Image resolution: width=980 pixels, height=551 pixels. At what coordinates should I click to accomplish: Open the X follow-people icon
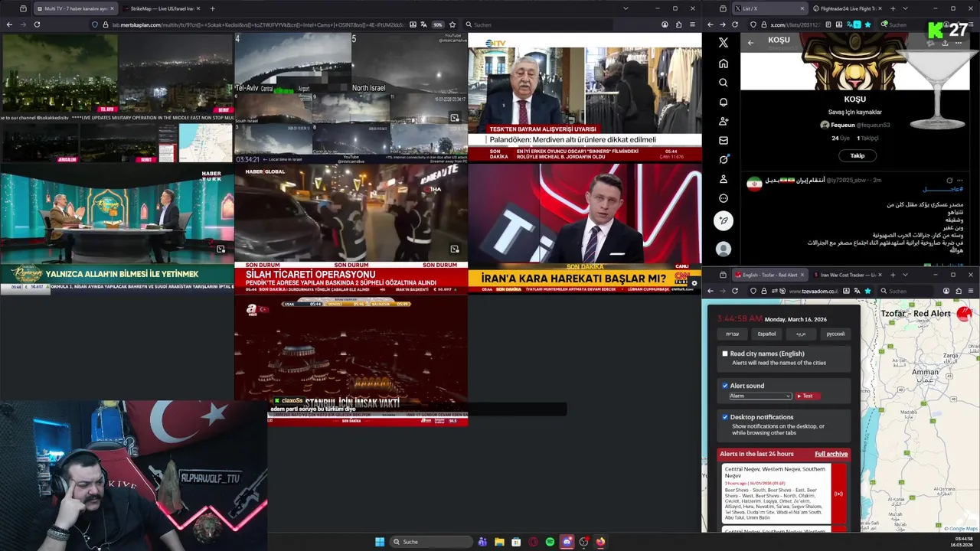[724, 121]
